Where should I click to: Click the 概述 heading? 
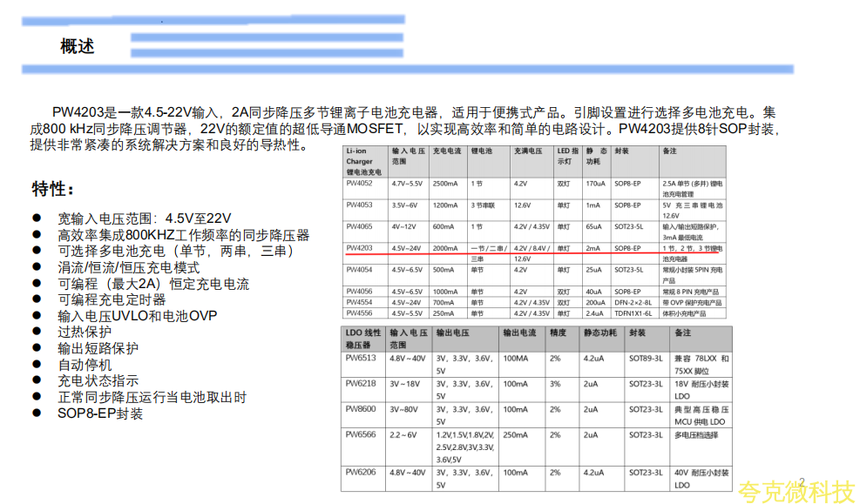[78, 47]
